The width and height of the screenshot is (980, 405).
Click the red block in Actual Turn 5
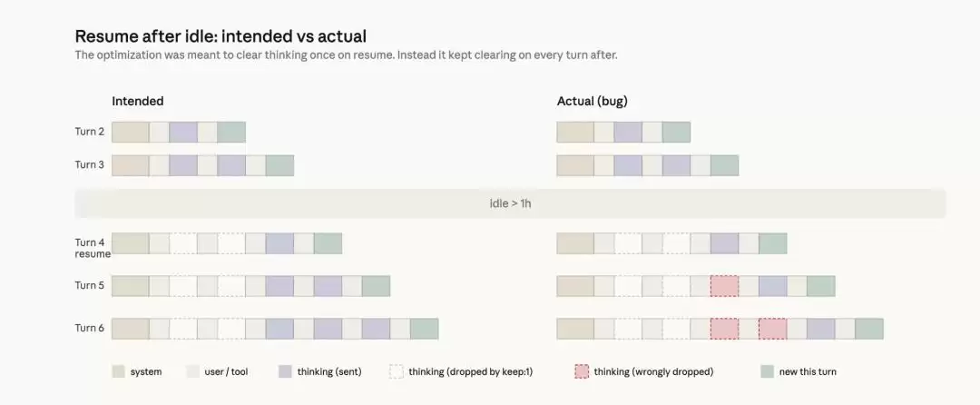(x=724, y=286)
